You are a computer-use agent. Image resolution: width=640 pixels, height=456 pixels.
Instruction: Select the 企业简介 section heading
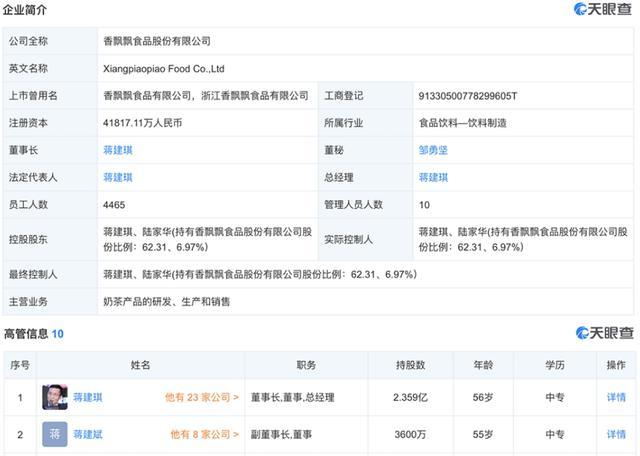tap(24, 10)
